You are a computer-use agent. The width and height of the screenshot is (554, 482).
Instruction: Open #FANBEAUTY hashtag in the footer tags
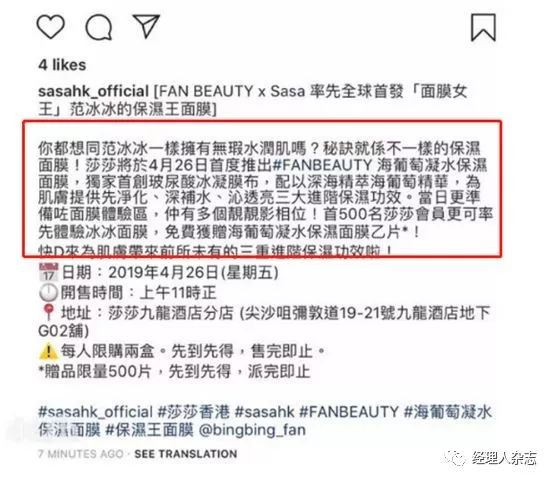[x=349, y=412]
